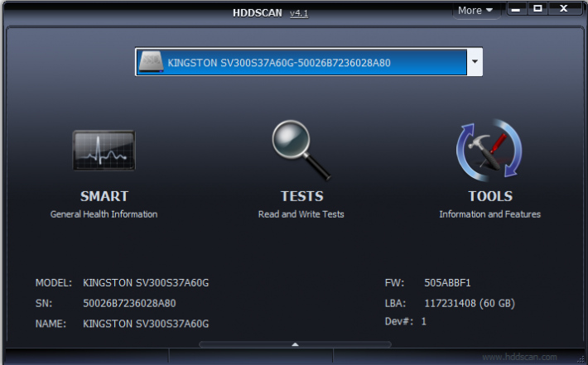Click the LBA value 117231408 (60 GB)
588x365 pixels.
470,303
